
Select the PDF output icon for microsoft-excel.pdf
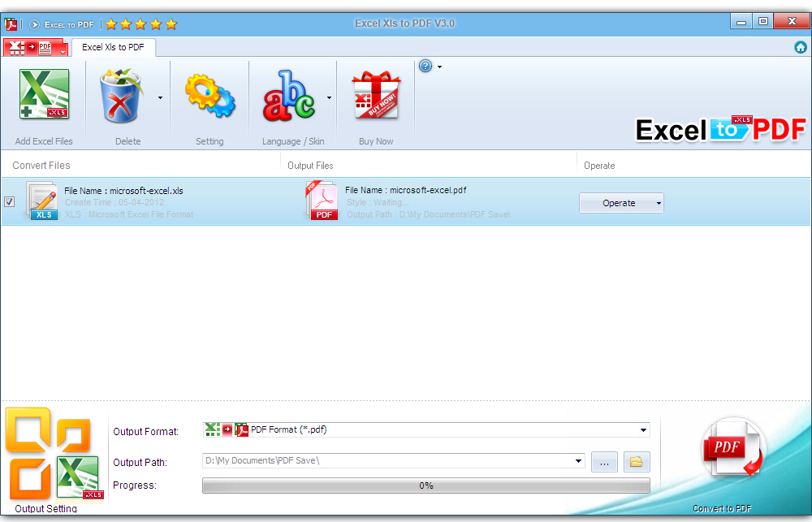pyautogui.click(x=322, y=201)
